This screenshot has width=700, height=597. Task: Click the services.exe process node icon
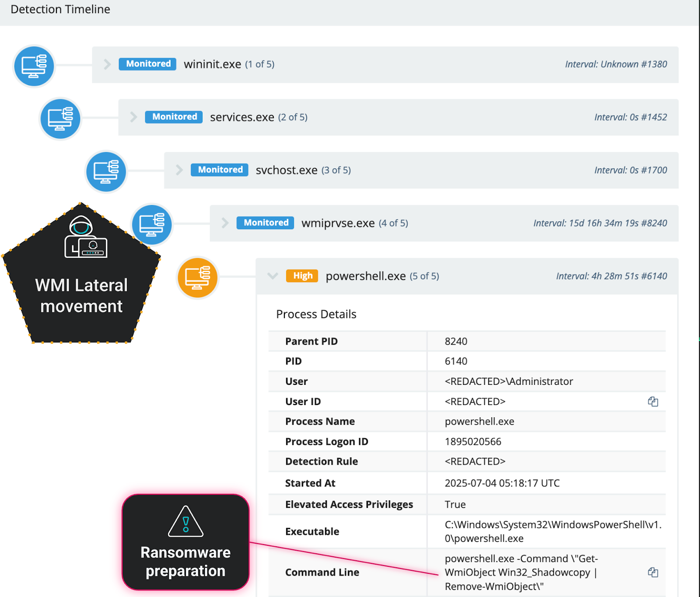pos(60,119)
